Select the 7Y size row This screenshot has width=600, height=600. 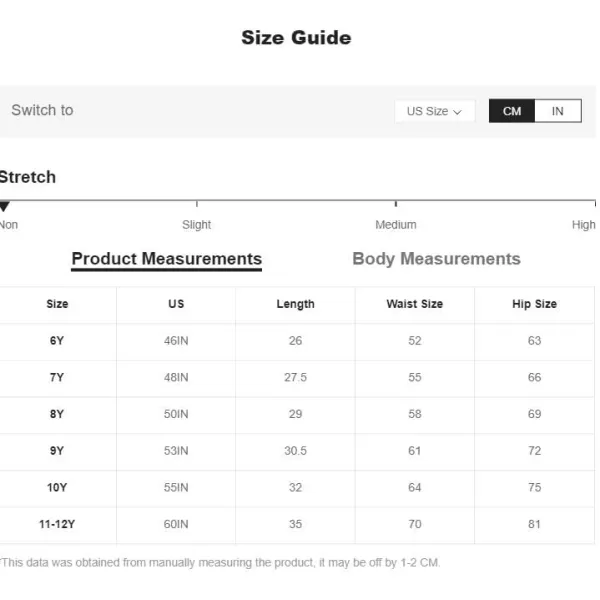[x=297, y=378]
